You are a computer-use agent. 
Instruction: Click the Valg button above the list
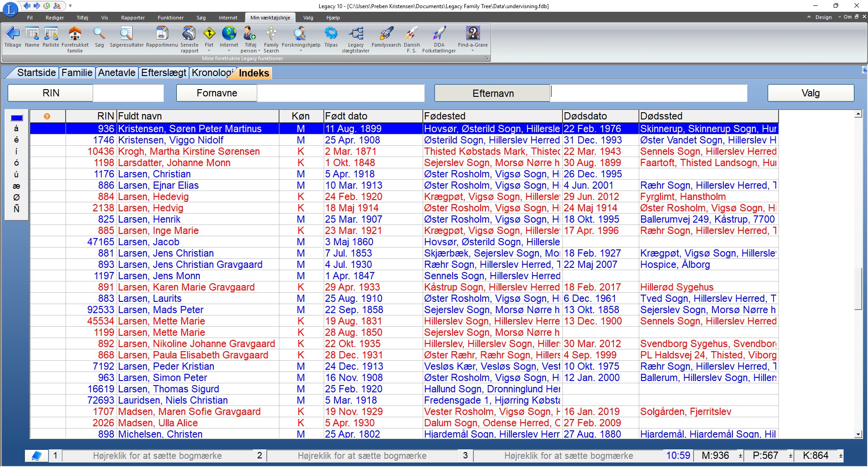(x=810, y=93)
